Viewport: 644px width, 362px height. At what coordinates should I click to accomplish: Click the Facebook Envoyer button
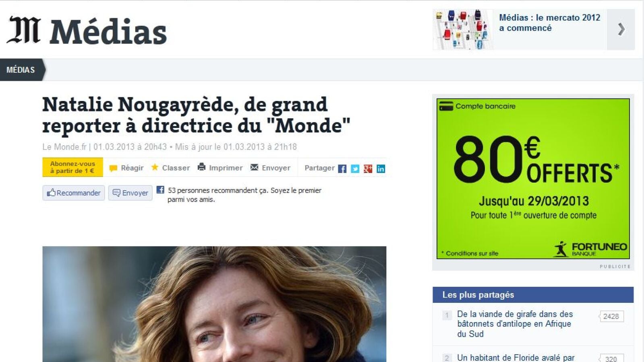(x=130, y=193)
